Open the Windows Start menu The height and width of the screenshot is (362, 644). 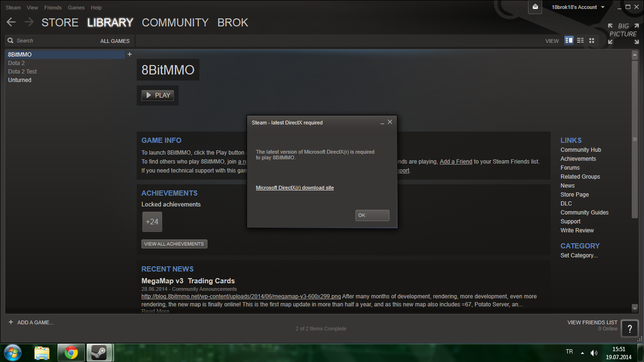[13, 353]
